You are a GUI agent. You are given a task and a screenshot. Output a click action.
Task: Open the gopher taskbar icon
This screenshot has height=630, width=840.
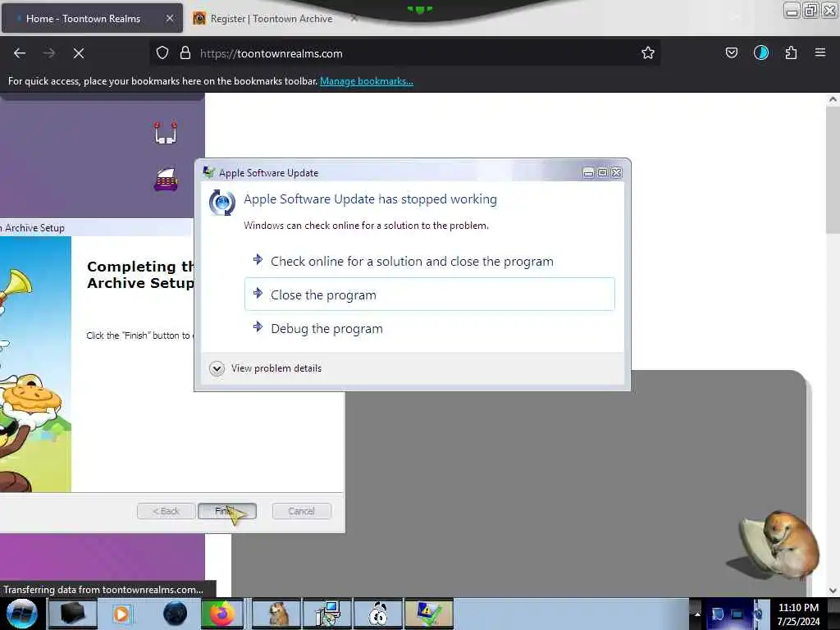277,614
